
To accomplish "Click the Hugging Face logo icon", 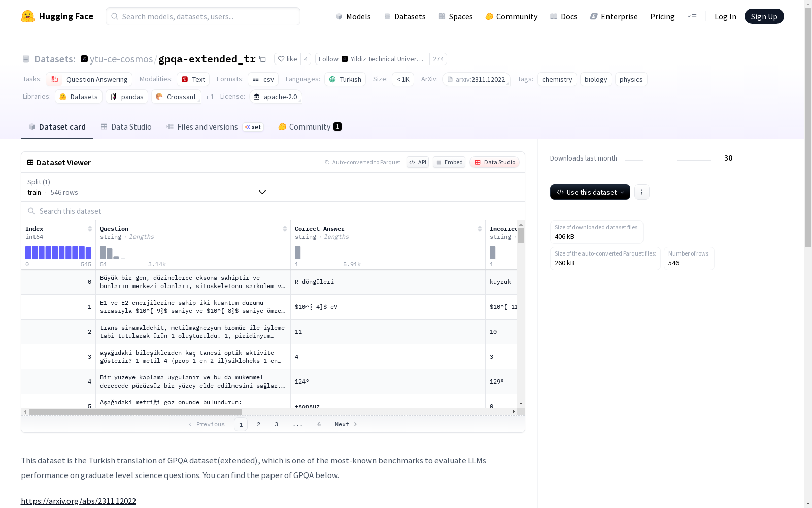I will click(x=28, y=16).
